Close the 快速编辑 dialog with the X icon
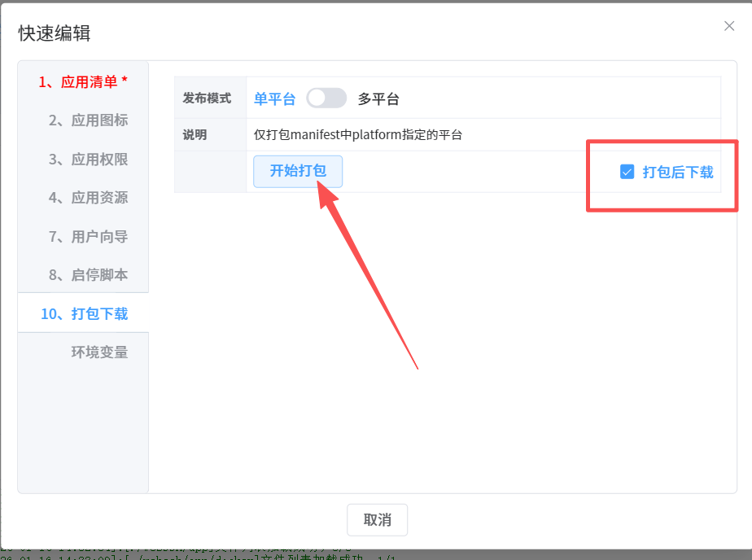This screenshot has width=752, height=560. tap(729, 26)
